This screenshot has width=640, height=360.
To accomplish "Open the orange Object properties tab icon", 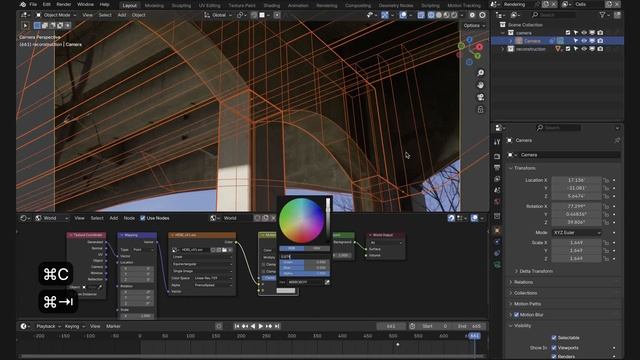I will (x=497, y=231).
